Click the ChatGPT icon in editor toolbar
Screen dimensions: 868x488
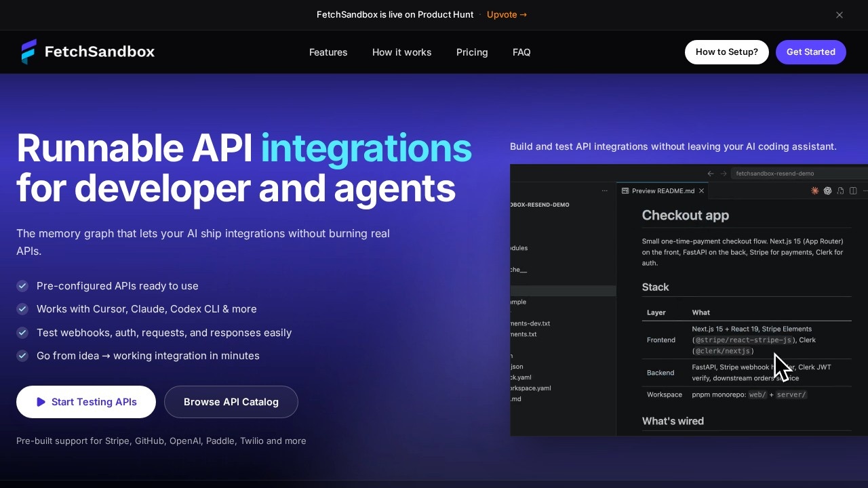coord(827,191)
